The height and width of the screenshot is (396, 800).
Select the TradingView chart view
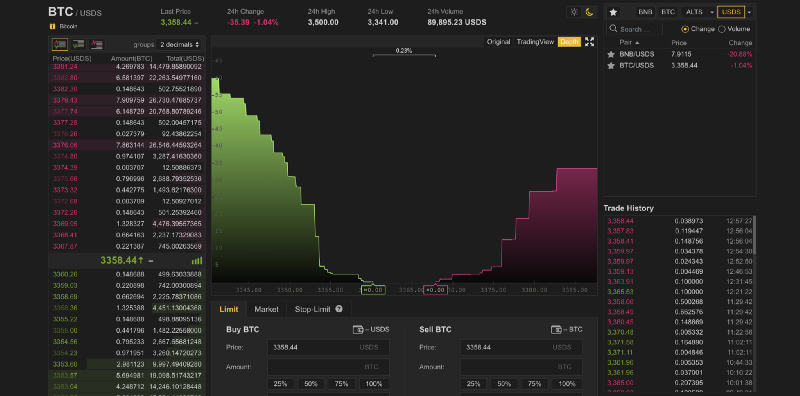(535, 42)
